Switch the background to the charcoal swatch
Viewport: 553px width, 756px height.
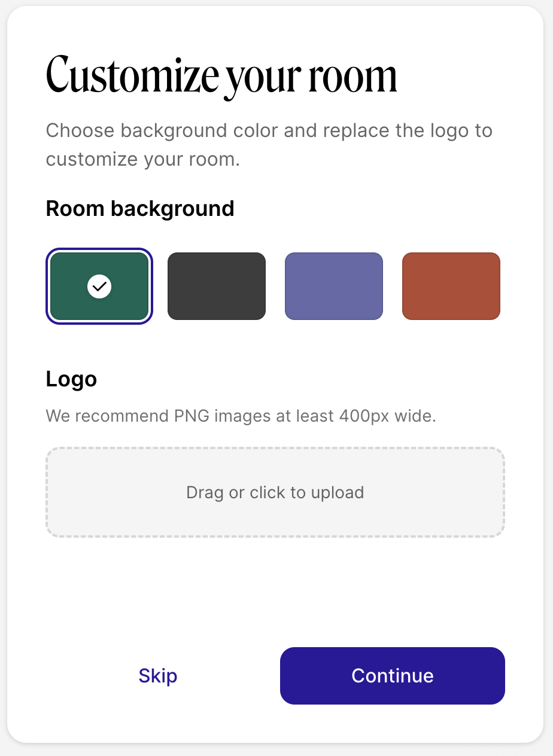pyautogui.click(x=216, y=286)
